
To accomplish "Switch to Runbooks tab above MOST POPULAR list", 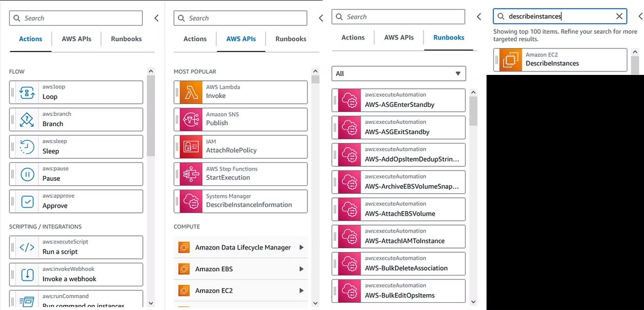I will 291,39.
